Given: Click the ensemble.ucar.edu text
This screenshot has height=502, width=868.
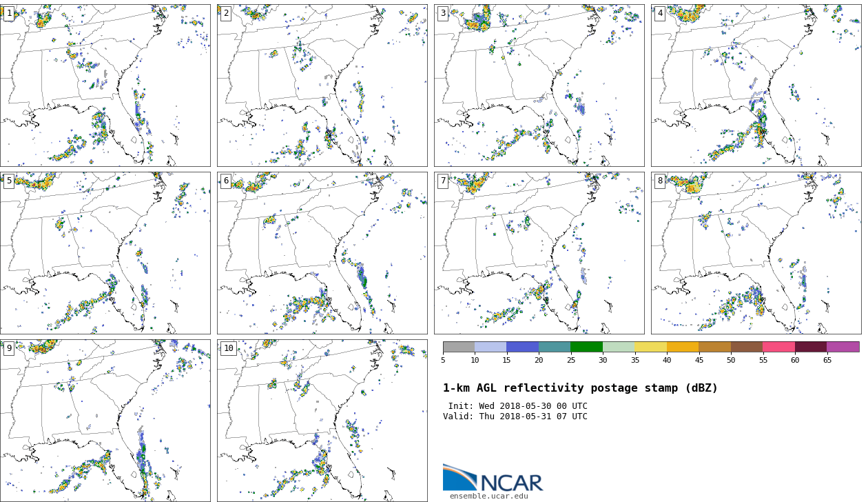Looking at the screenshot, I should coord(489,496).
